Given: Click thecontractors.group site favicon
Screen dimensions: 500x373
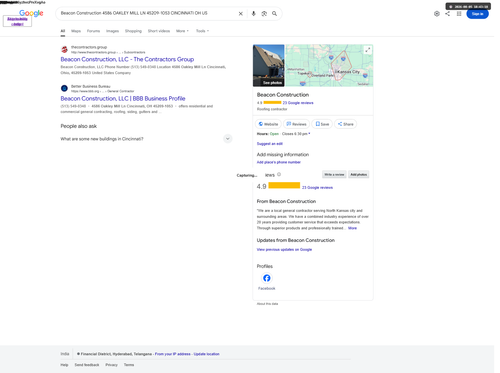Looking at the screenshot, I should tap(64, 49).
